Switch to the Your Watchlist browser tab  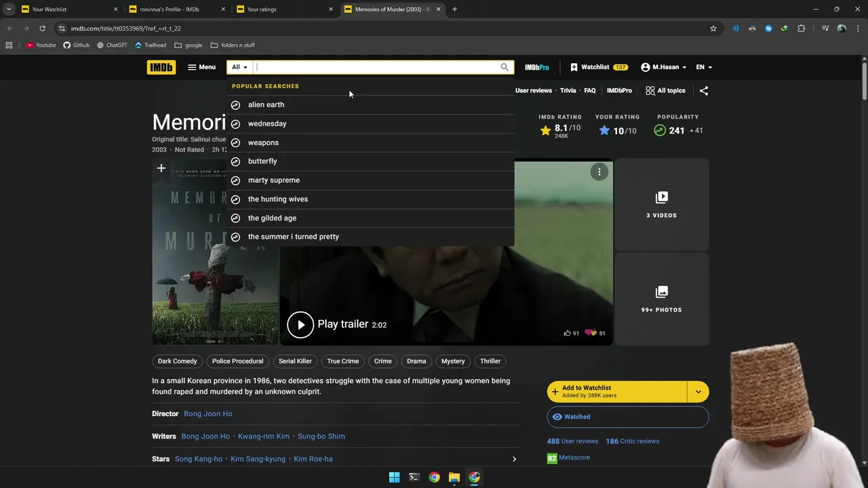click(68, 9)
